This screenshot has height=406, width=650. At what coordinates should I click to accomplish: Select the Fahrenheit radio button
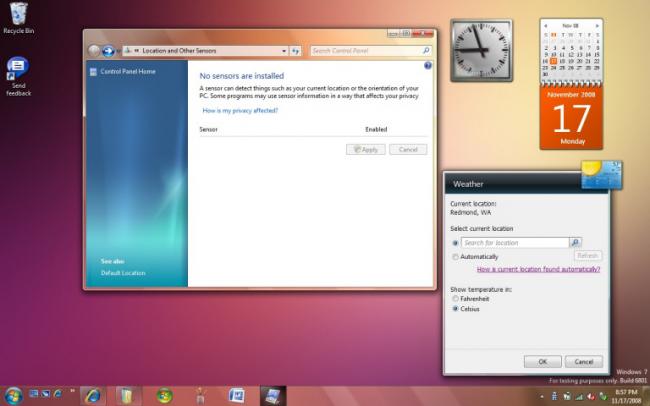(x=455, y=299)
